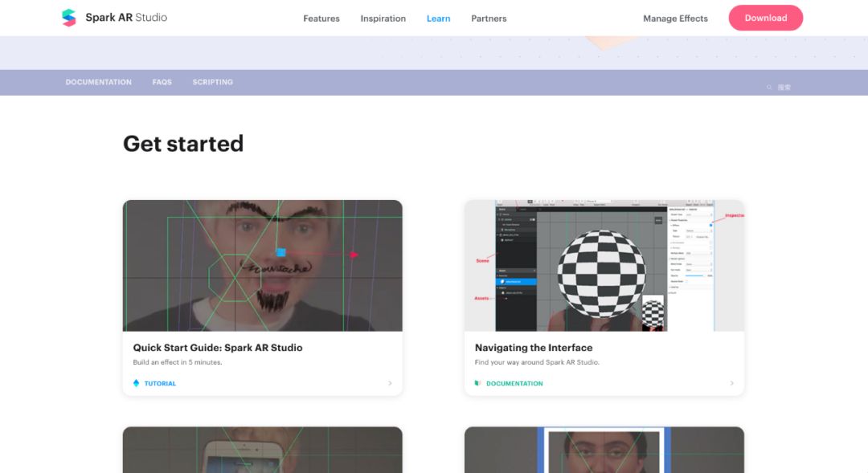Click the 'Get started' heading
Screen dimensions: 868x473
click(x=183, y=144)
